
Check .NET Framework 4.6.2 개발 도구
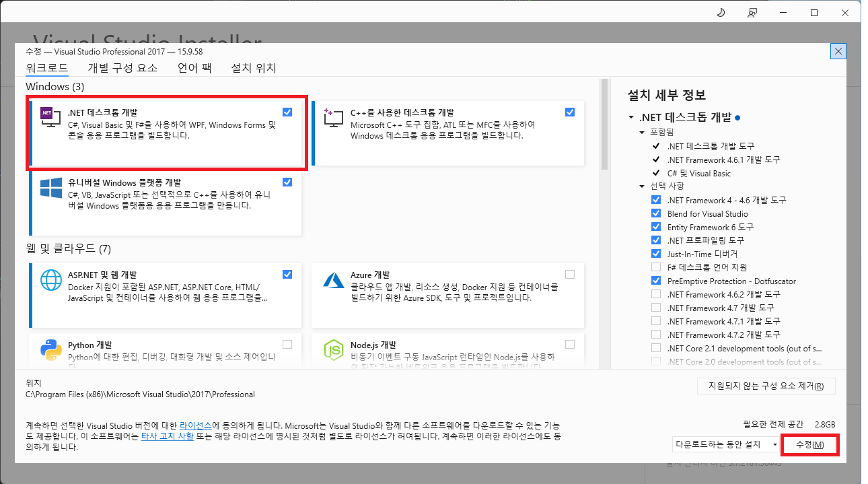(656, 294)
